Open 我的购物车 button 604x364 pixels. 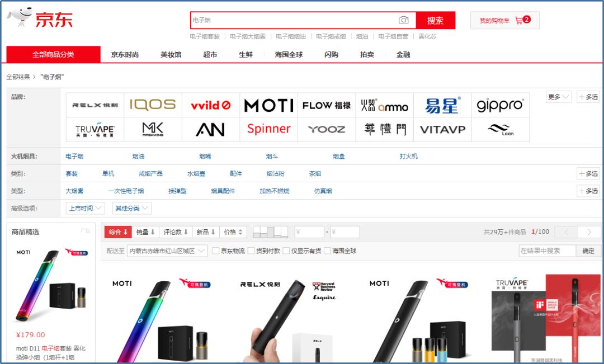click(504, 21)
